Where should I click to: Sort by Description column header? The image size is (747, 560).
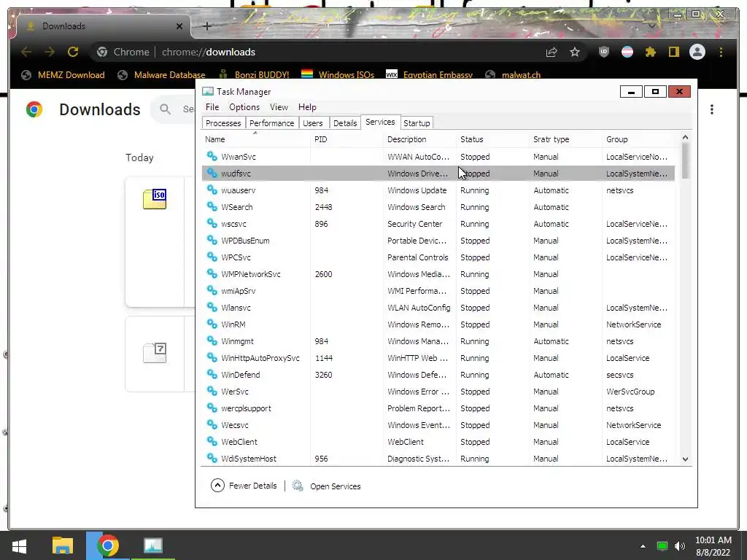coord(419,139)
